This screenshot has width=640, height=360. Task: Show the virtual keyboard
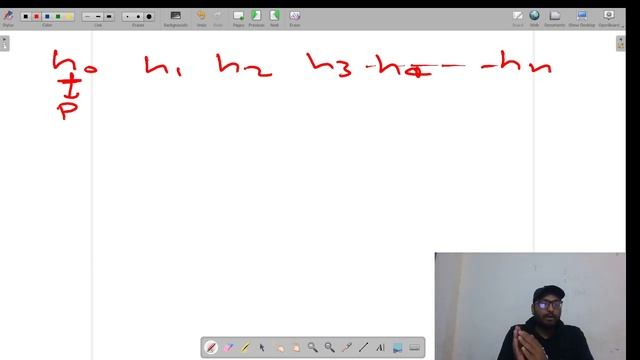pyautogui.click(x=414, y=348)
